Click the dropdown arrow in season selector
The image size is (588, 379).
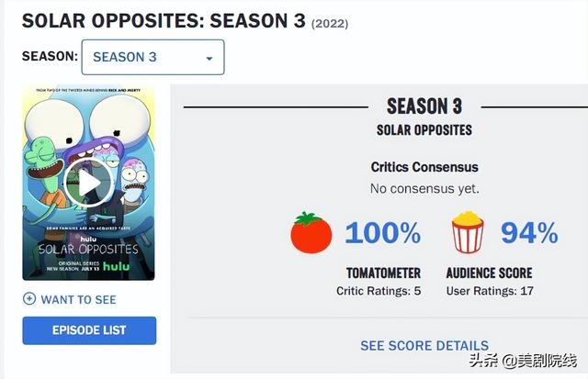coord(209,59)
